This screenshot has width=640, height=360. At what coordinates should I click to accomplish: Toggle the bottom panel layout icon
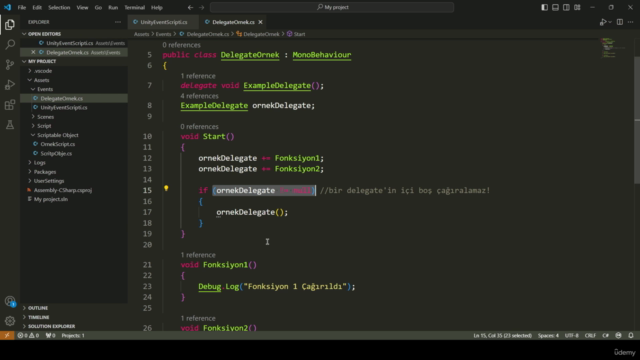tap(556, 7)
